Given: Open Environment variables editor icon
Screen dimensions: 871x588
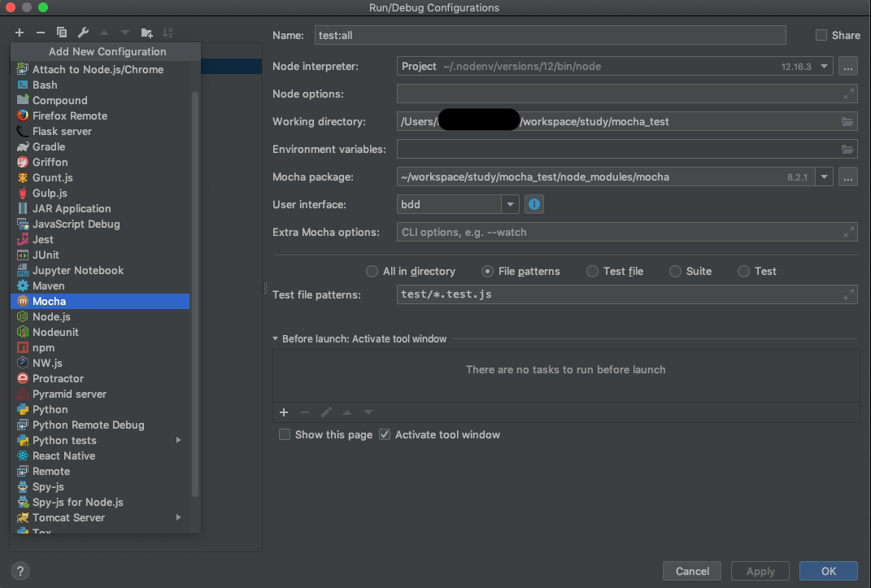Looking at the screenshot, I should 847,150.
